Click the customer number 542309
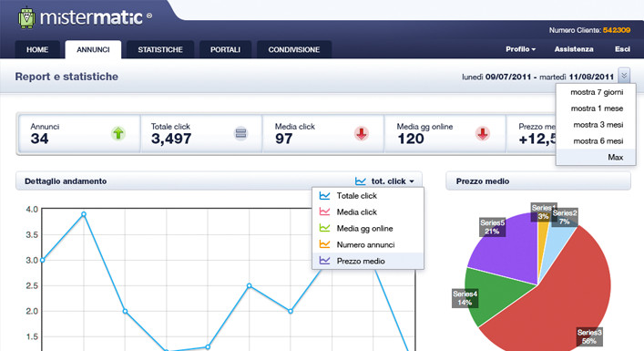This screenshot has width=644, height=351. pos(617,30)
